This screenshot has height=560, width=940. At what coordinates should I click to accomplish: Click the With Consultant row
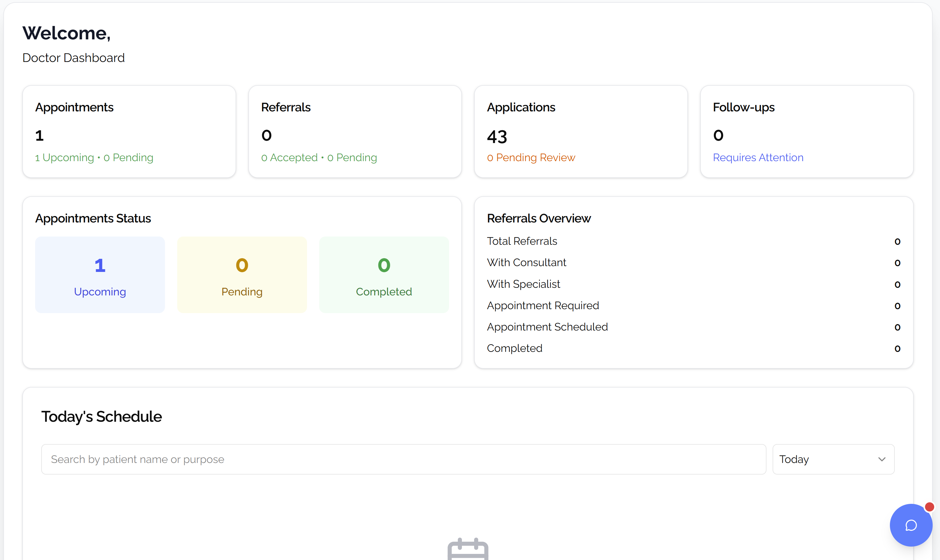pos(693,263)
